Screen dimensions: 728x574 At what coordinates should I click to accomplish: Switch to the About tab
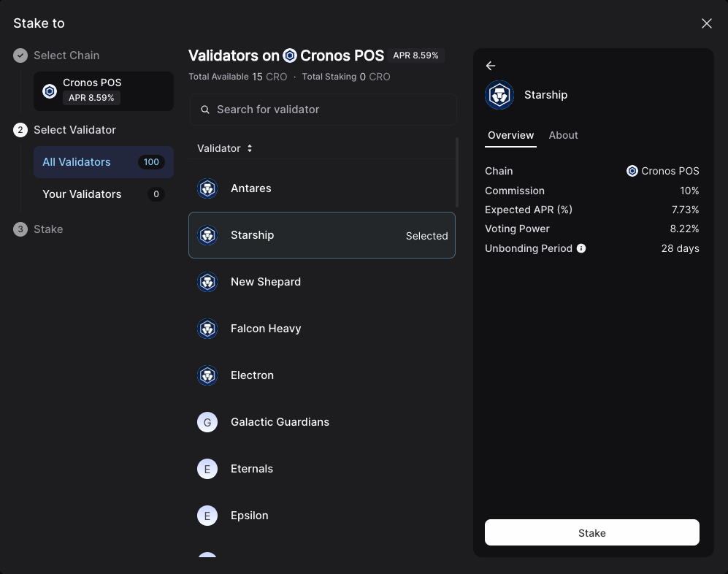(x=563, y=135)
